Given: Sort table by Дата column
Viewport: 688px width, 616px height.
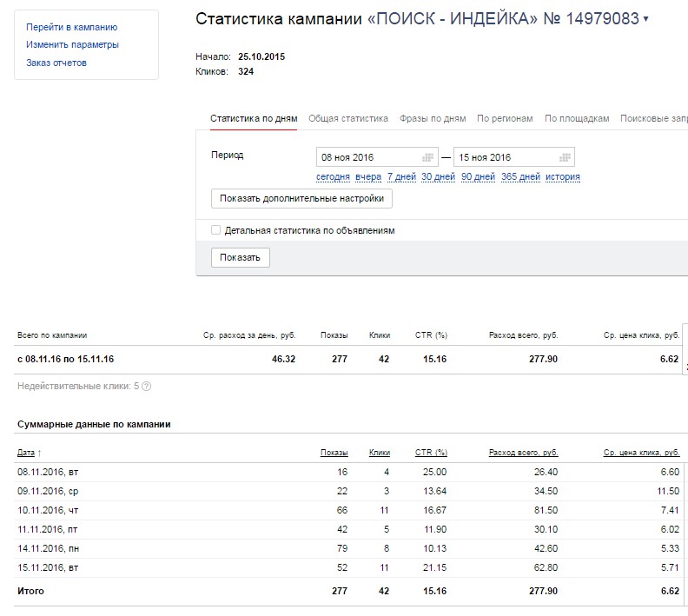Looking at the screenshot, I should [x=26, y=453].
